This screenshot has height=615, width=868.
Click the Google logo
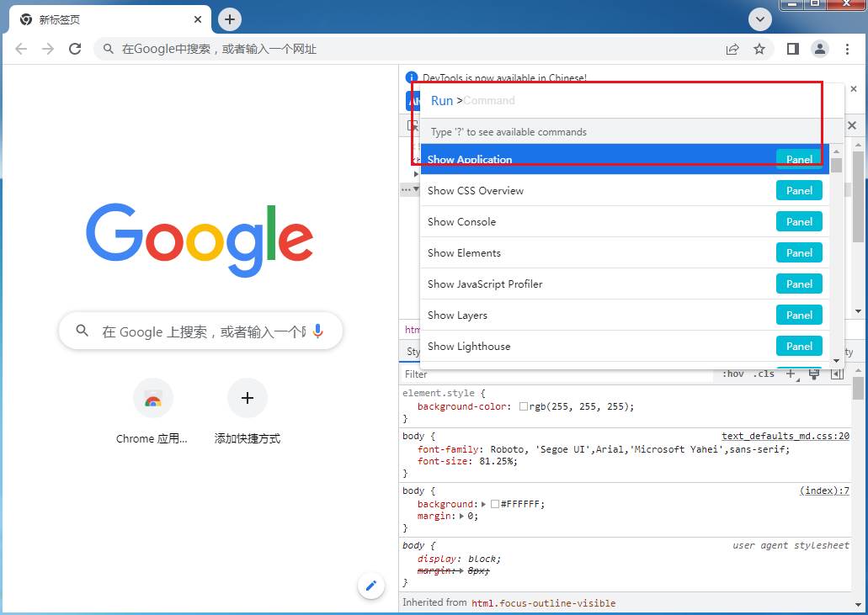[x=200, y=240]
